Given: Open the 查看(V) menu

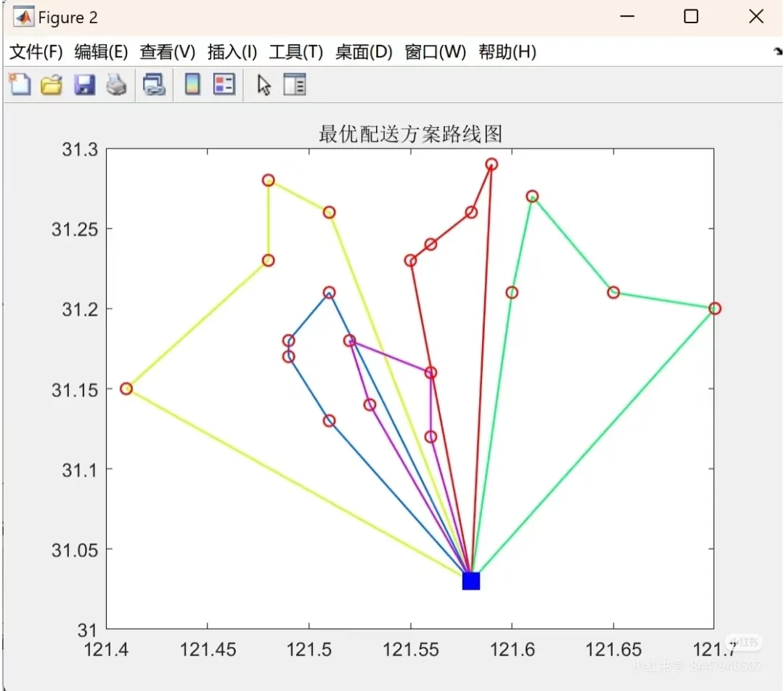Looking at the screenshot, I should [168, 52].
